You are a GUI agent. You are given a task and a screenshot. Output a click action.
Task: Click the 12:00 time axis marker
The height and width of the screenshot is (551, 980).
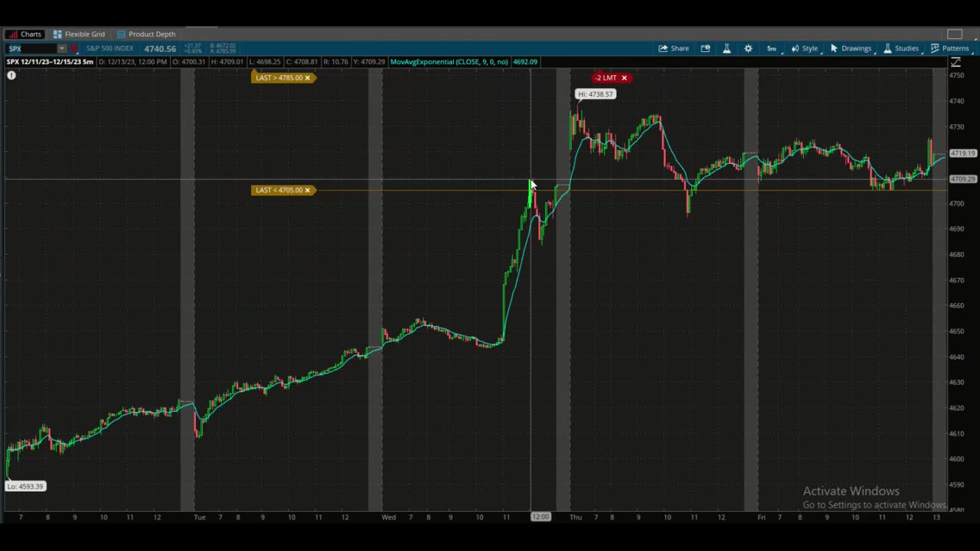[x=541, y=517]
